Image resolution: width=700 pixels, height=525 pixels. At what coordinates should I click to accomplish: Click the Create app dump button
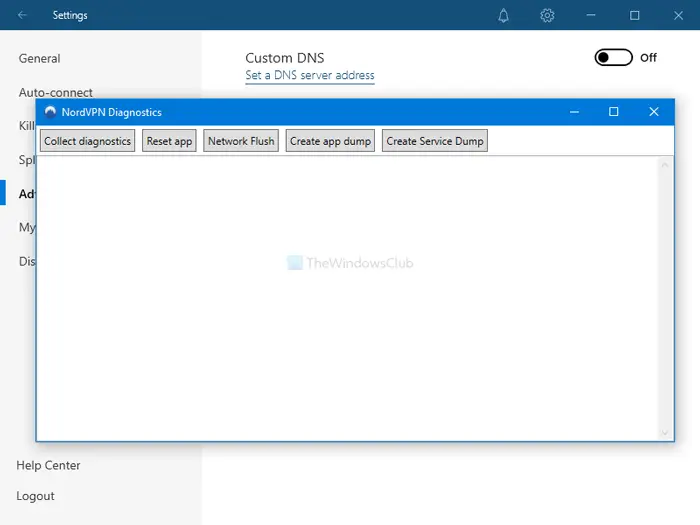click(x=330, y=141)
